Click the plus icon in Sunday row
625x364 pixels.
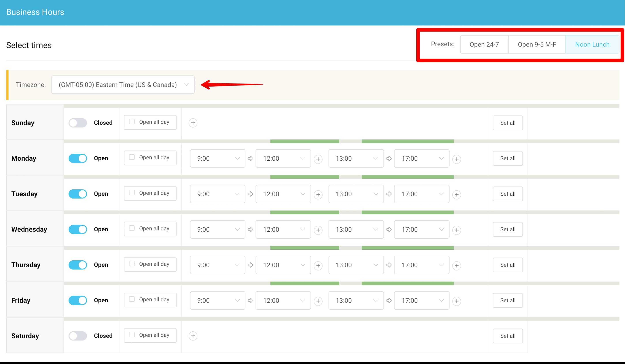tap(193, 123)
